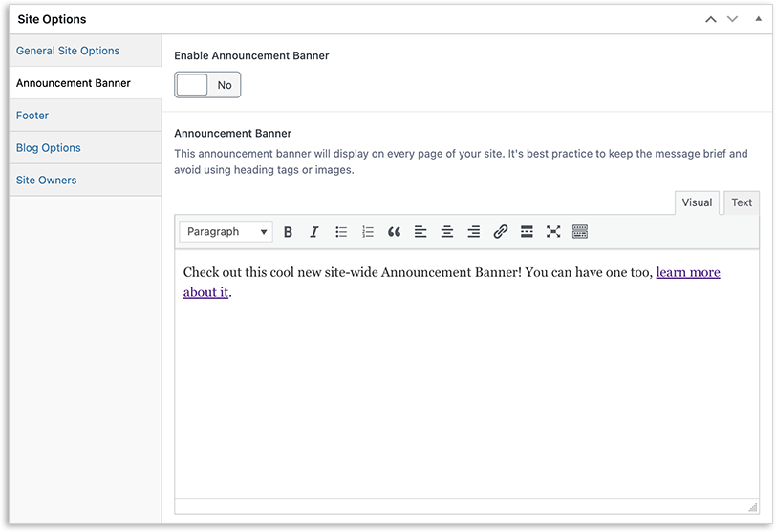Click the 'Announcement Banner' field heading above description
Viewport: 776px width, 532px height.
tap(232, 134)
